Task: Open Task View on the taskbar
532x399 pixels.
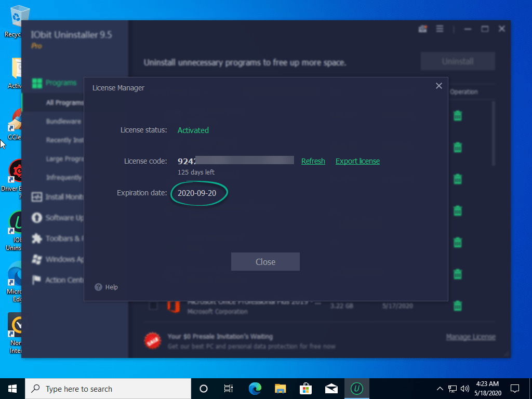Action: pos(229,389)
